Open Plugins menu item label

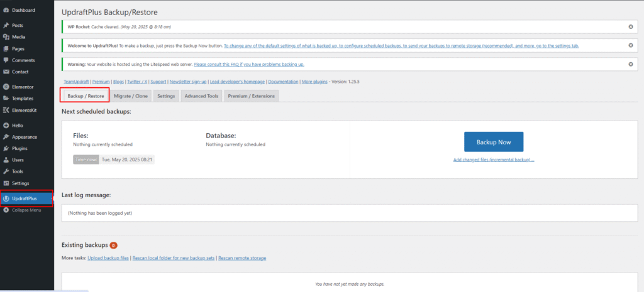[x=19, y=148]
